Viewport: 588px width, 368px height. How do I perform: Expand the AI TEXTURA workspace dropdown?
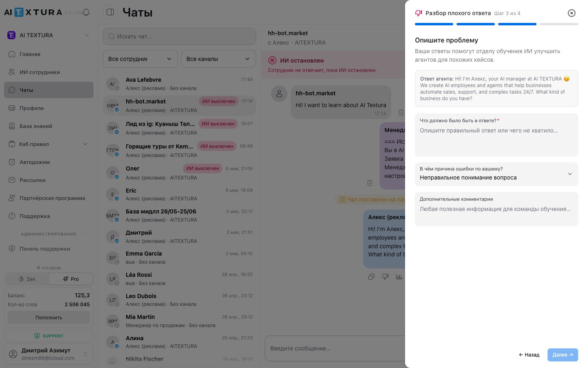tap(49, 35)
